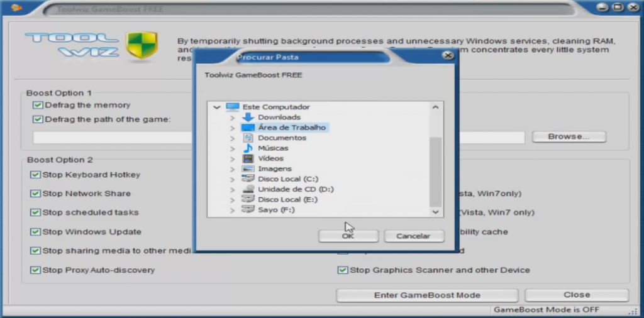This screenshot has width=644, height=318.
Task: Click the Unidade de CD (D:) icon
Action: click(248, 189)
